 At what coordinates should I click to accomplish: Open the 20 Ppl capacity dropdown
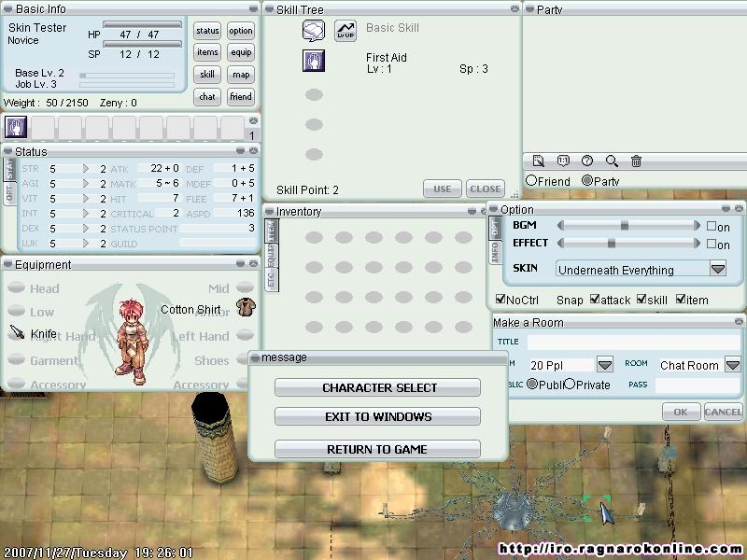click(x=604, y=365)
